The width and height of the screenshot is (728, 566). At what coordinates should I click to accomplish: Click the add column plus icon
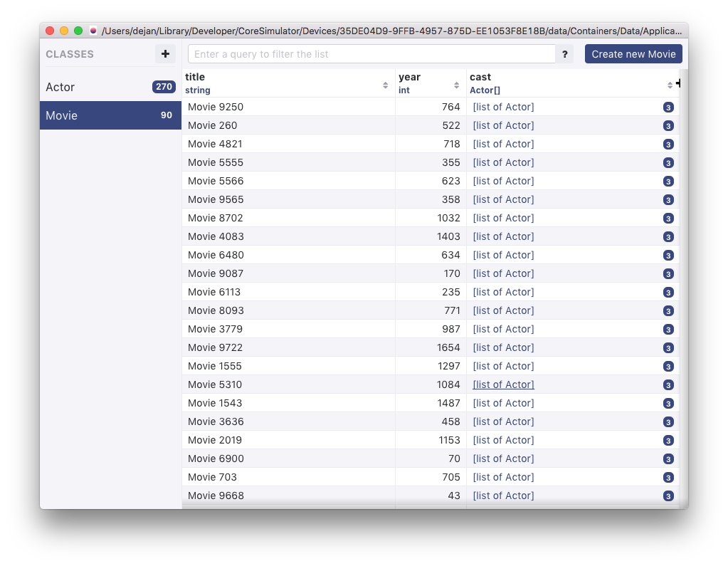[x=678, y=83]
